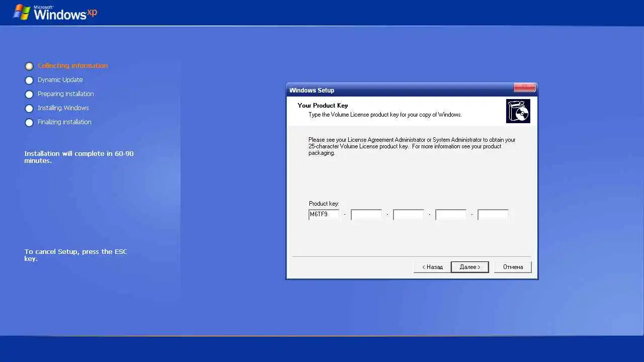The image size is (644, 362).
Task: Click the software box and CD icon
Action: click(x=518, y=111)
